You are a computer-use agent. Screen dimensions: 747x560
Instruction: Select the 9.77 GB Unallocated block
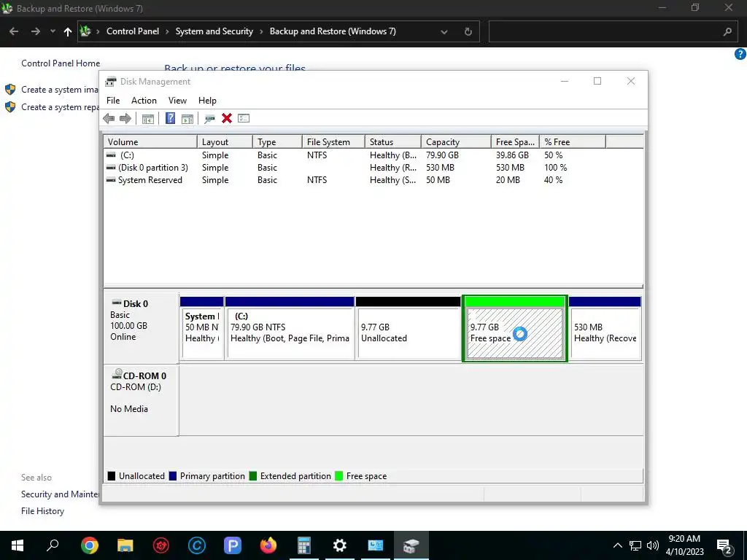(x=409, y=328)
